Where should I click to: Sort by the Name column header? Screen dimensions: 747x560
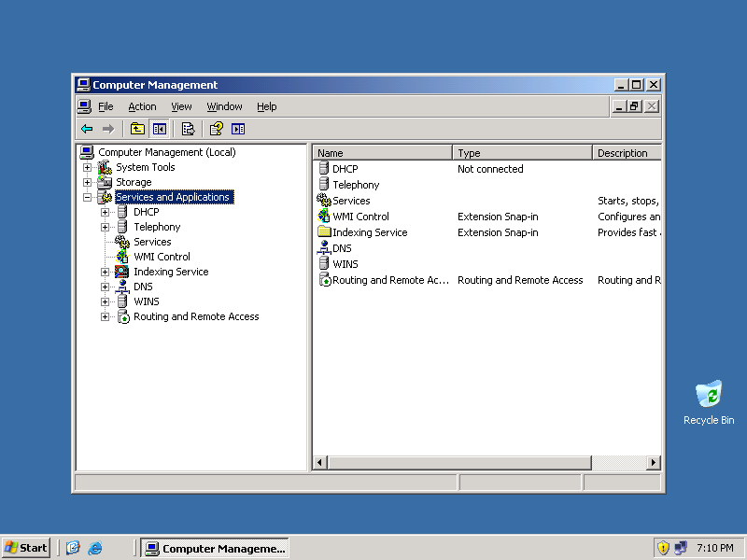tap(383, 153)
